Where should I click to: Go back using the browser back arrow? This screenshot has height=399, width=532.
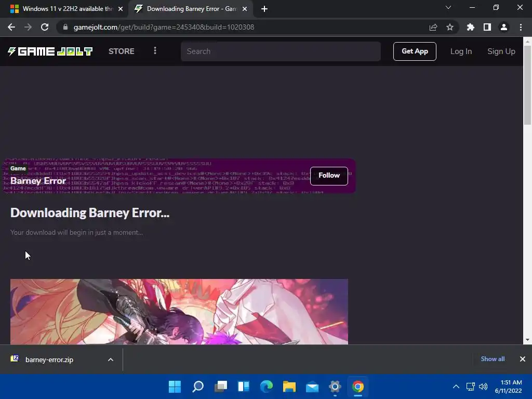tap(11, 27)
